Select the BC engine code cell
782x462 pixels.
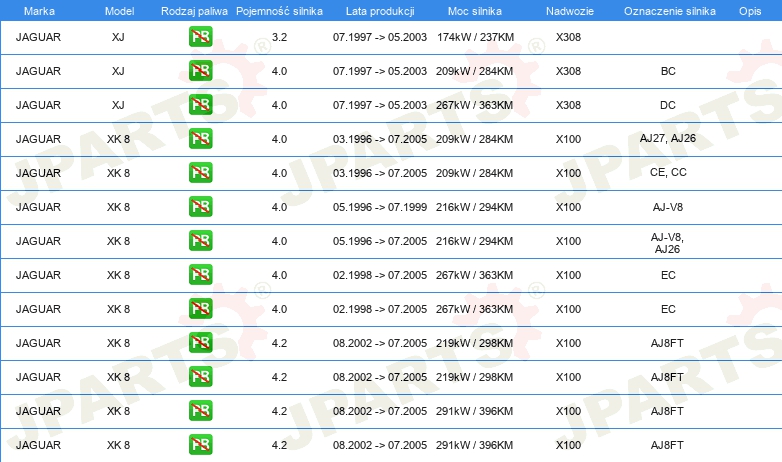(x=668, y=71)
